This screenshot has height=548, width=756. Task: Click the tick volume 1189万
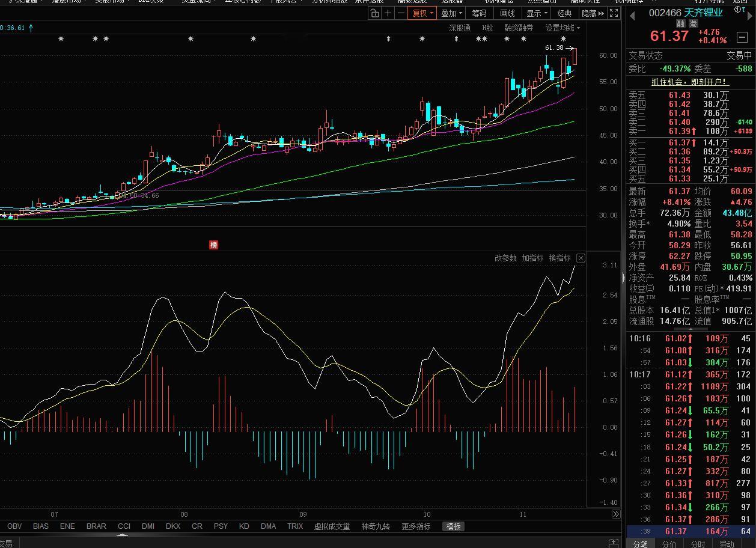[714, 386]
